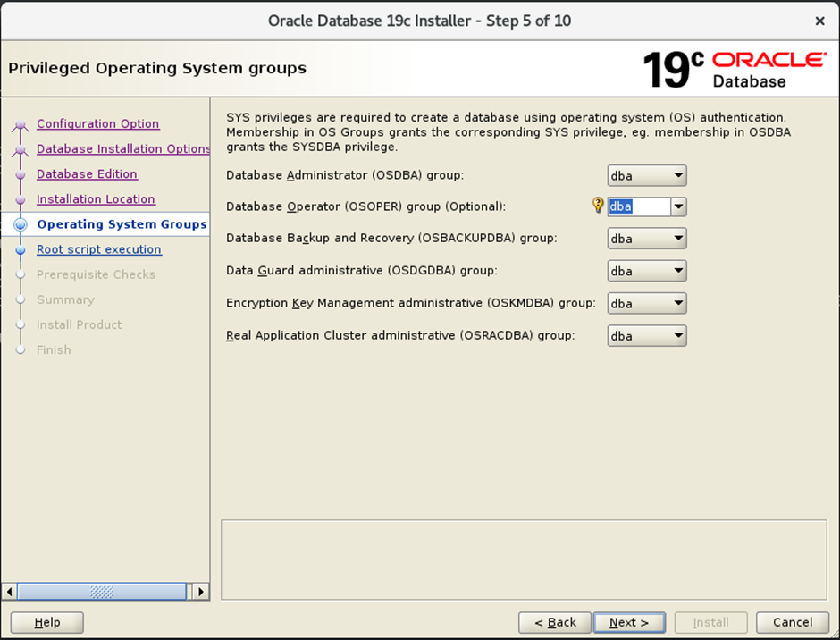Viewport: 840px width, 640px height.
Task: Go to Database Installation Options step
Action: point(123,149)
